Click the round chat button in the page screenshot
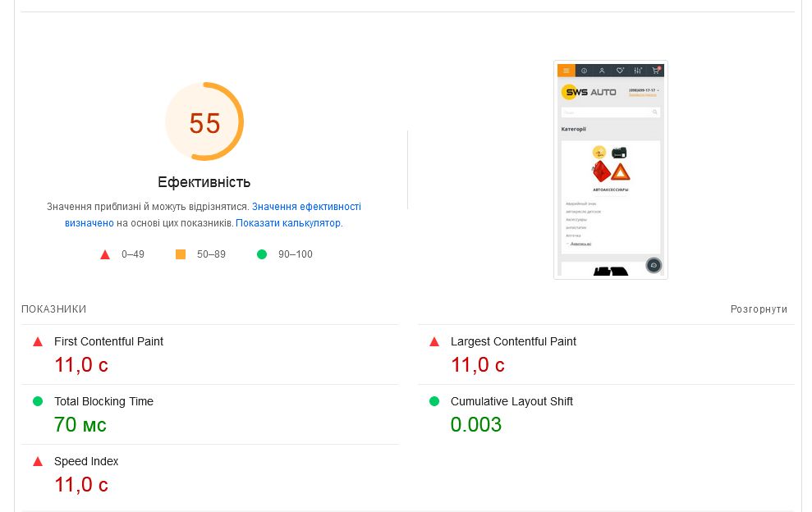 pyautogui.click(x=653, y=265)
